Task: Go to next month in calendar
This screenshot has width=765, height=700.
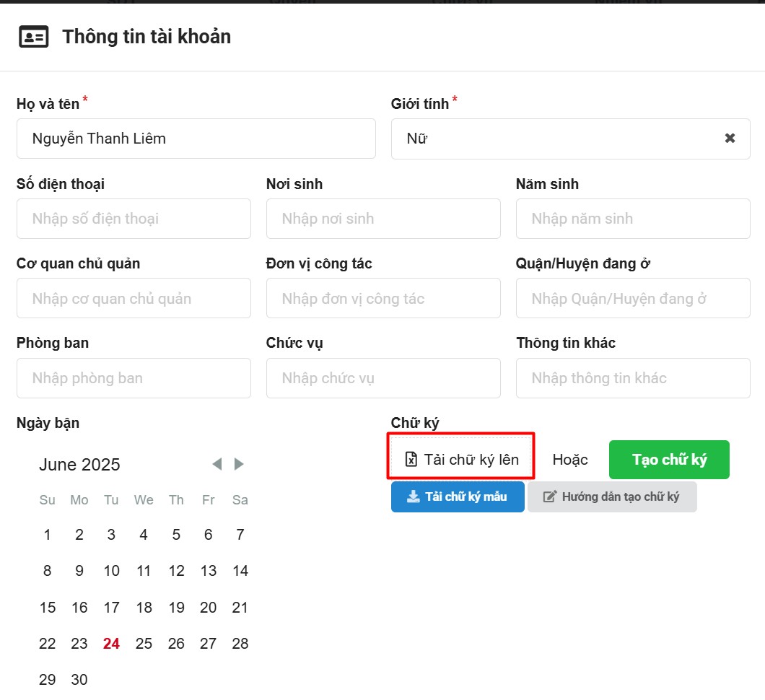Action: click(x=240, y=464)
